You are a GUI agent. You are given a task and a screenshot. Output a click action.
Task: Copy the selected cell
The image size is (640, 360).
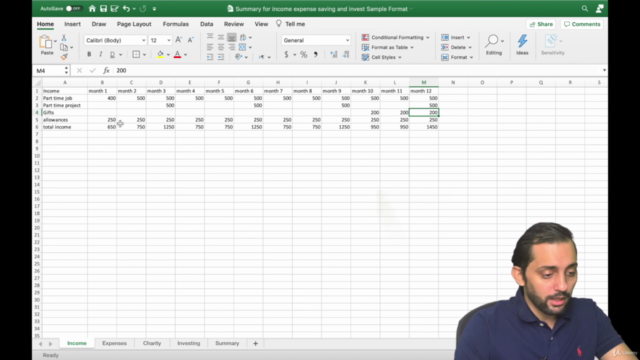[x=64, y=47]
